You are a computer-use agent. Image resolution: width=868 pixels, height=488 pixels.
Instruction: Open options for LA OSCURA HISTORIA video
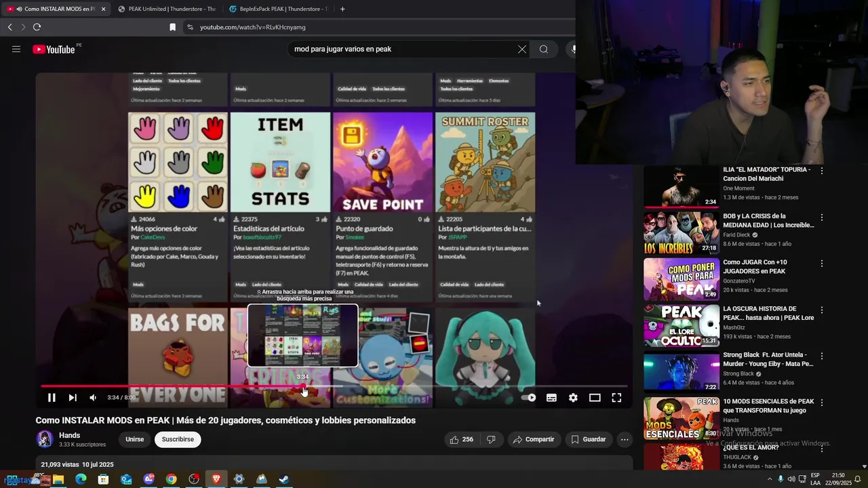(822, 310)
